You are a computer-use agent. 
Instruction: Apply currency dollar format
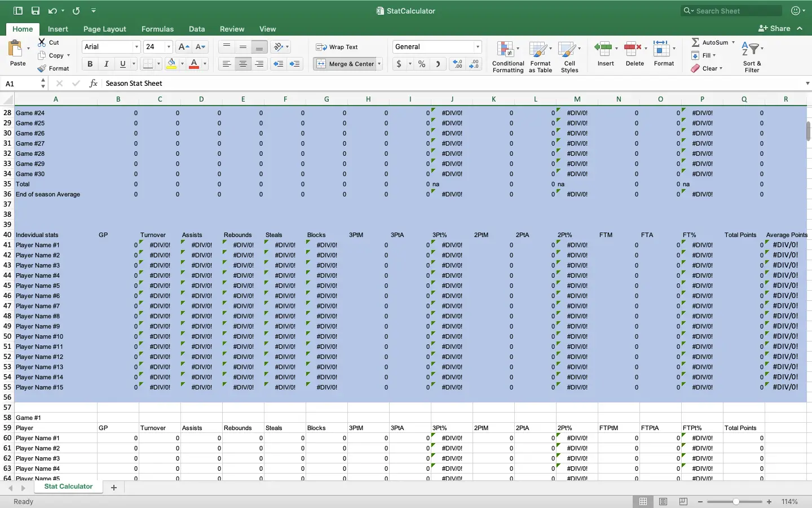pyautogui.click(x=399, y=64)
